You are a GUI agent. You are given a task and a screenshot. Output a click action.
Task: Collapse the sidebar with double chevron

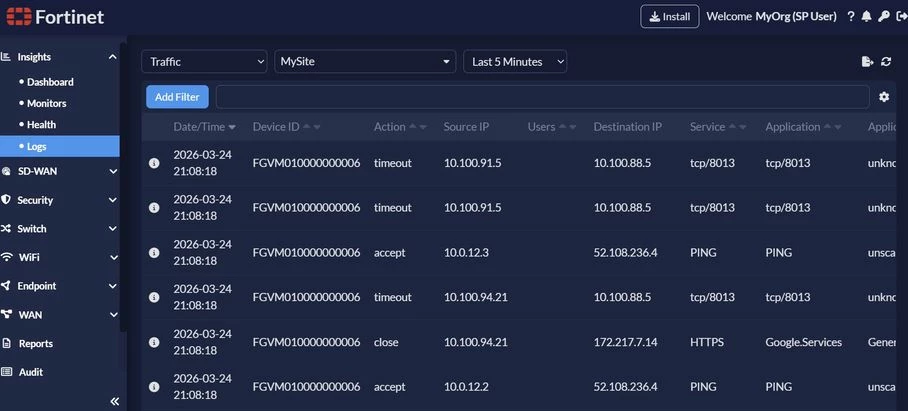pyautogui.click(x=114, y=401)
